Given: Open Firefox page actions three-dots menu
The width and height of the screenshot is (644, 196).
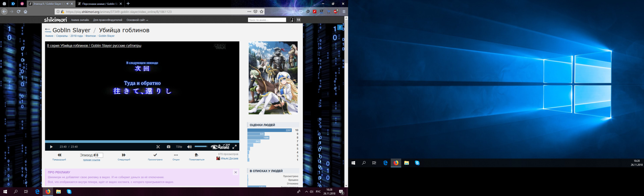Looking at the screenshot, I should coord(249,11).
